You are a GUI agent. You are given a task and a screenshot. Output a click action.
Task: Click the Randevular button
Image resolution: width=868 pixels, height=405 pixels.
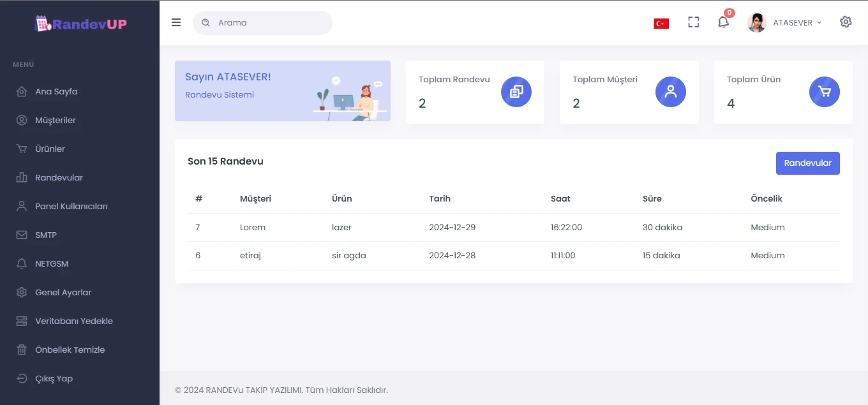pyautogui.click(x=807, y=163)
